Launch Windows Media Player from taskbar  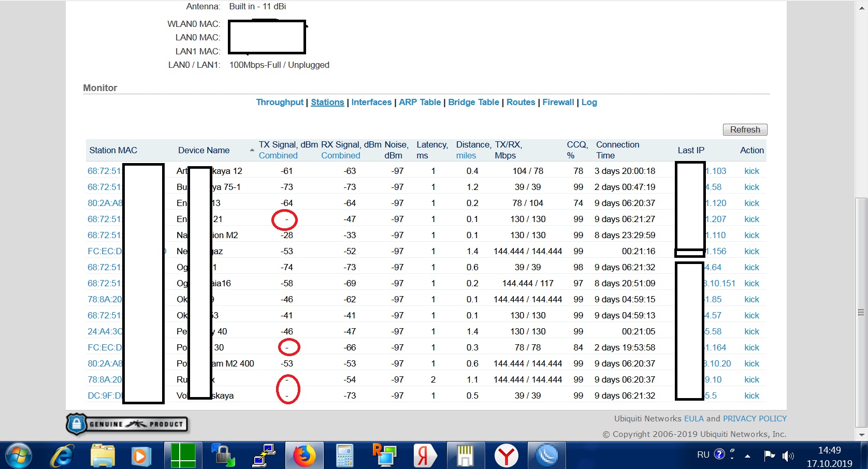tap(140, 456)
